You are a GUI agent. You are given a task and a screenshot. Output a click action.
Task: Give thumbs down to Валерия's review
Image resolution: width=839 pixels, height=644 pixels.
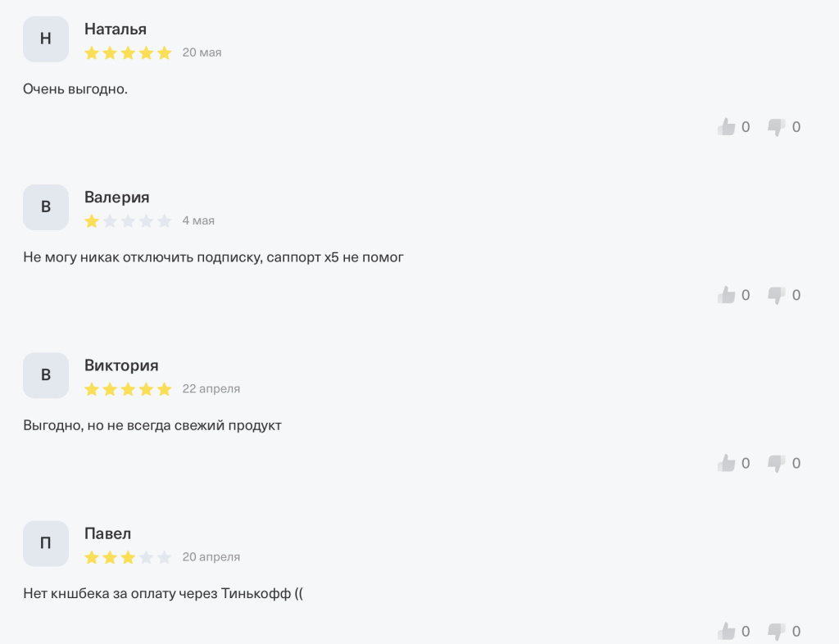(777, 295)
